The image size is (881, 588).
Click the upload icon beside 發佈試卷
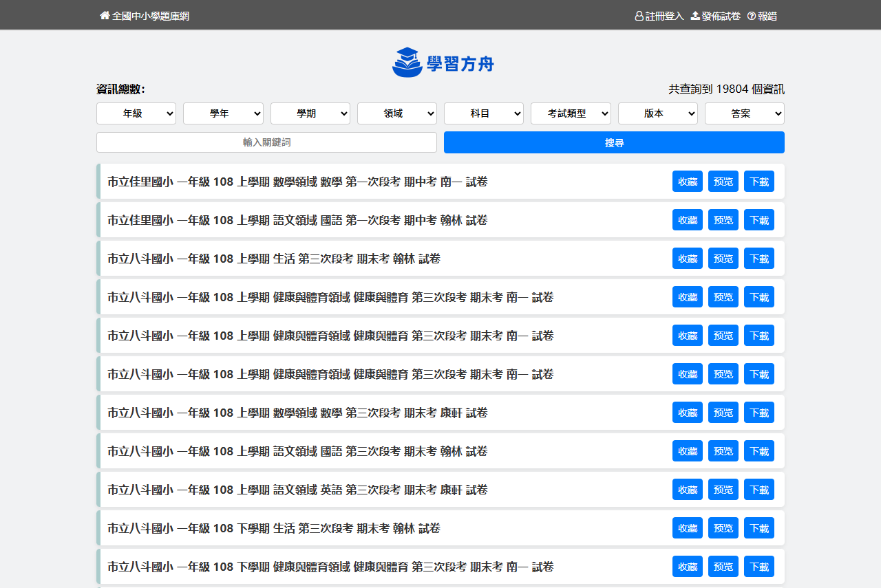(695, 16)
